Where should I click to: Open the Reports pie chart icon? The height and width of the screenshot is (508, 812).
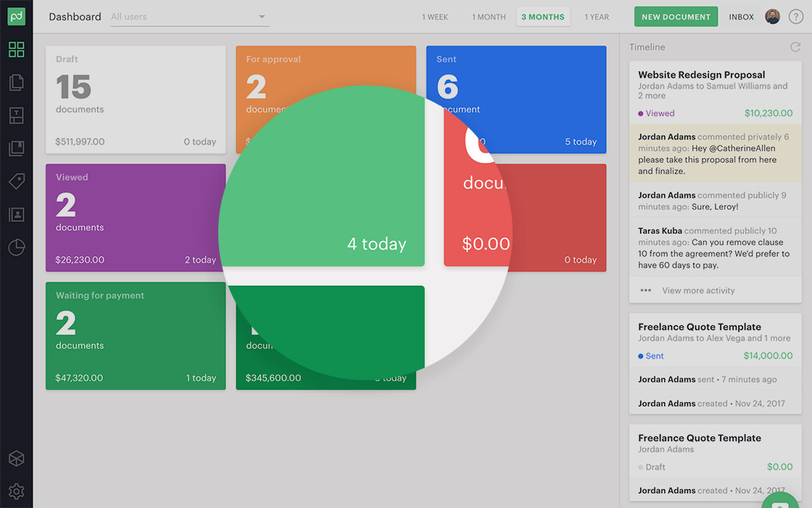coord(17,247)
